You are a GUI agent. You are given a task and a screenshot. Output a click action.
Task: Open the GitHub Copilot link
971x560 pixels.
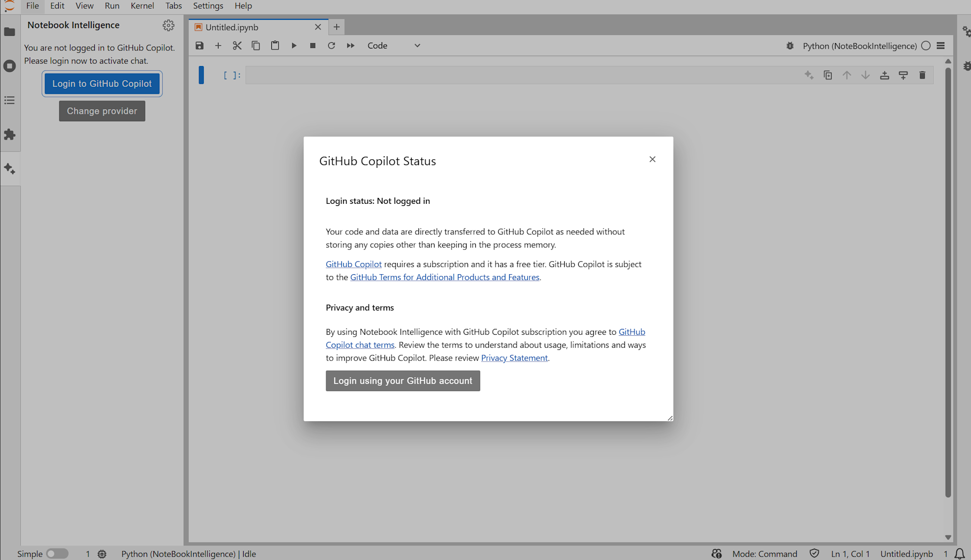tap(353, 264)
